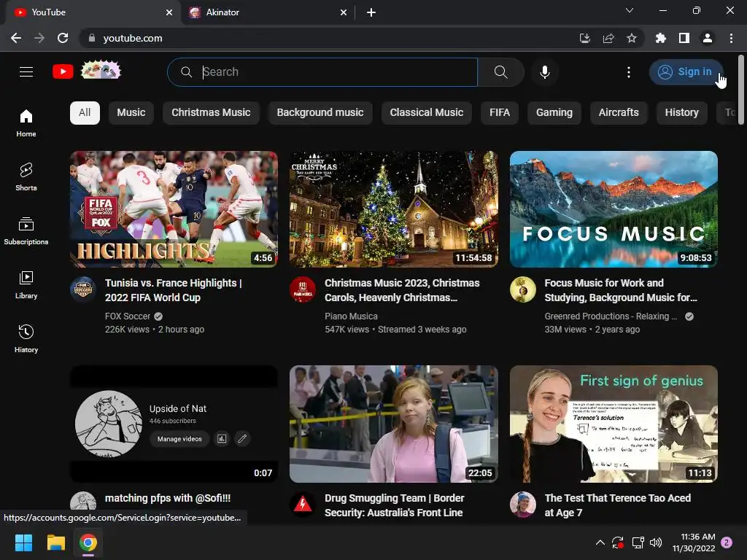The image size is (747, 560).
Task: Click The Test That Terence Tao Aced title
Action: 617,505
